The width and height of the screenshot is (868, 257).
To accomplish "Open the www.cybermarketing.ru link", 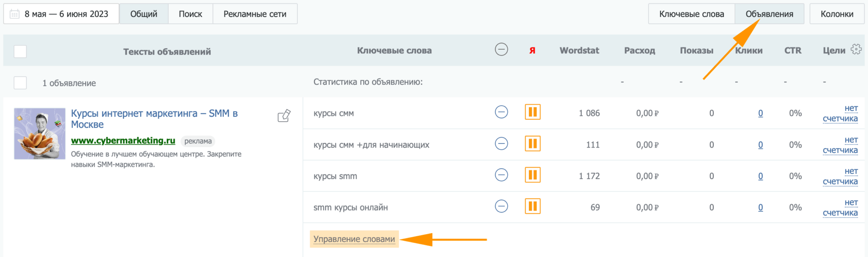I will pyautogui.click(x=123, y=140).
